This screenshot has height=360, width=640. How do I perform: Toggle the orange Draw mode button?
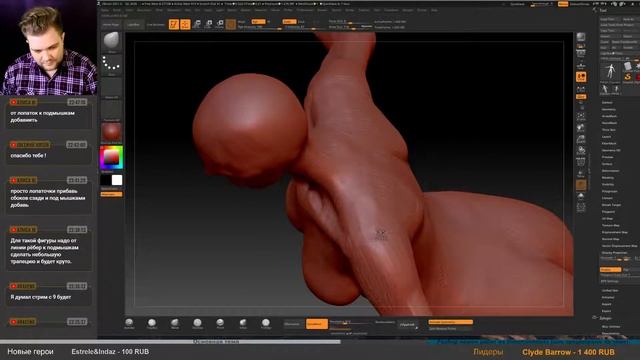pos(185,24)
